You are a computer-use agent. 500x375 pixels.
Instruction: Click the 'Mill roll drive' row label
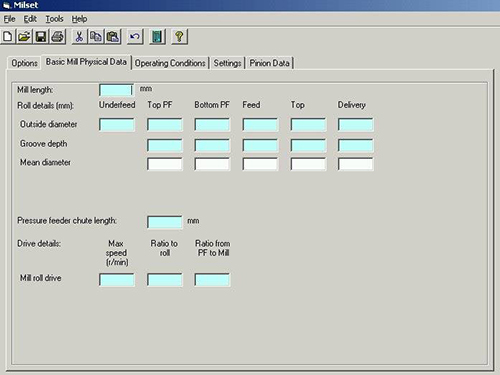click(x=41, y=278)
